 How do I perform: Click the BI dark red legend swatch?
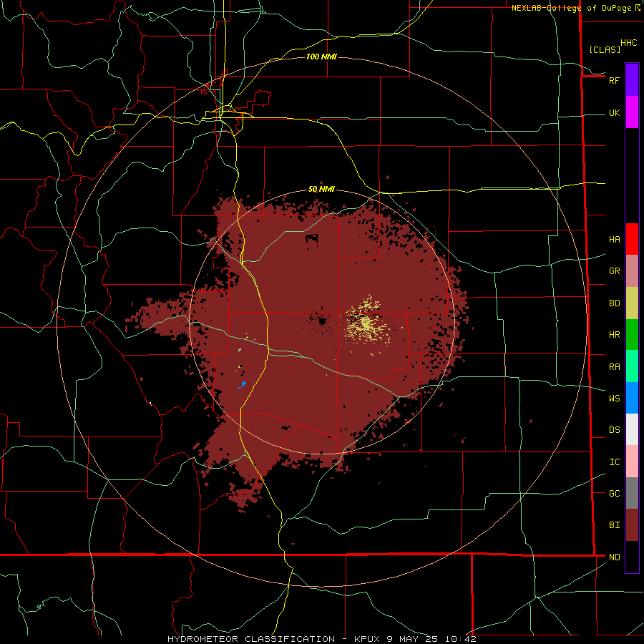(632, 525)
